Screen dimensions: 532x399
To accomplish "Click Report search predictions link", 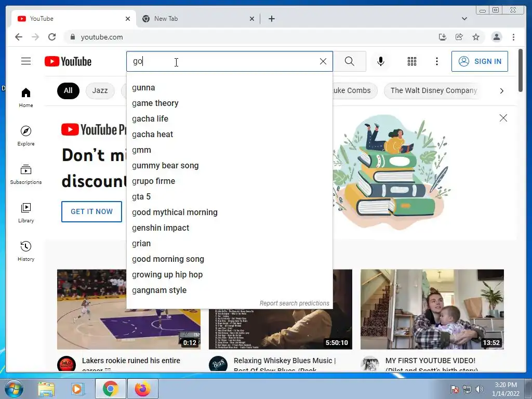I will pyautogui.click(x=294, y=303).
